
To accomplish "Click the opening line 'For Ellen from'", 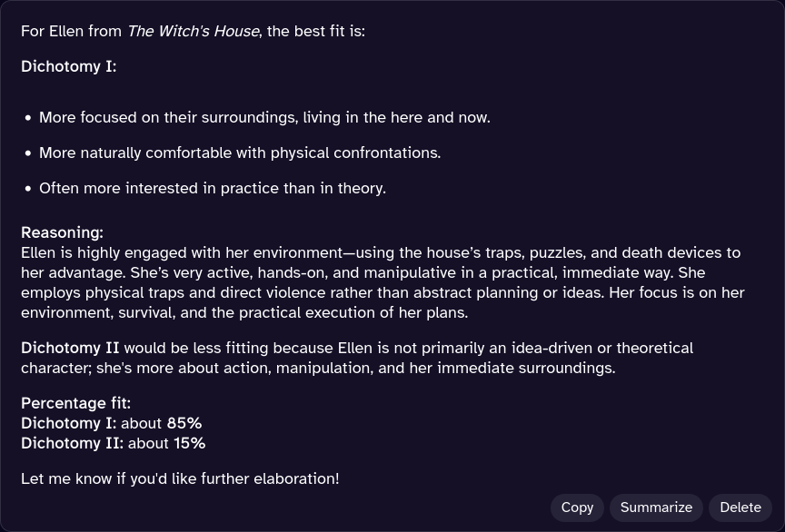I will tap(71, 31).
